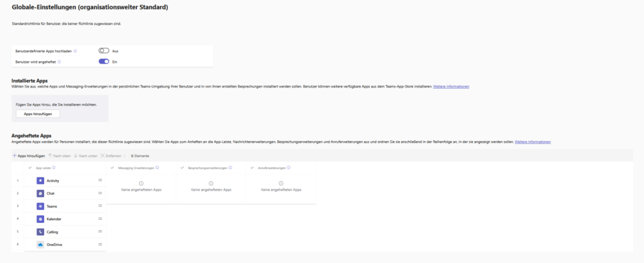This screenshot has height=263, width=644.
Task: Click Nach oben in the pinned apps toolbar
Action: pyautogui.click(x=59, y=155)
